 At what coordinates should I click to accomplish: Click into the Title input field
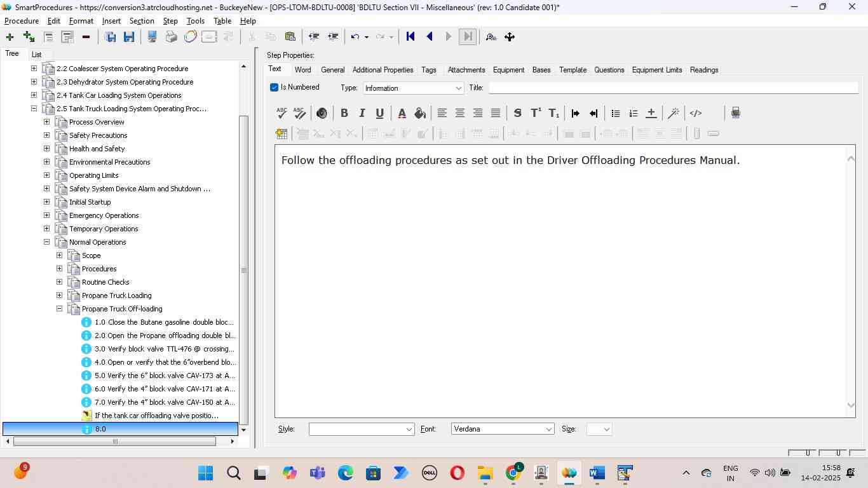673,88
